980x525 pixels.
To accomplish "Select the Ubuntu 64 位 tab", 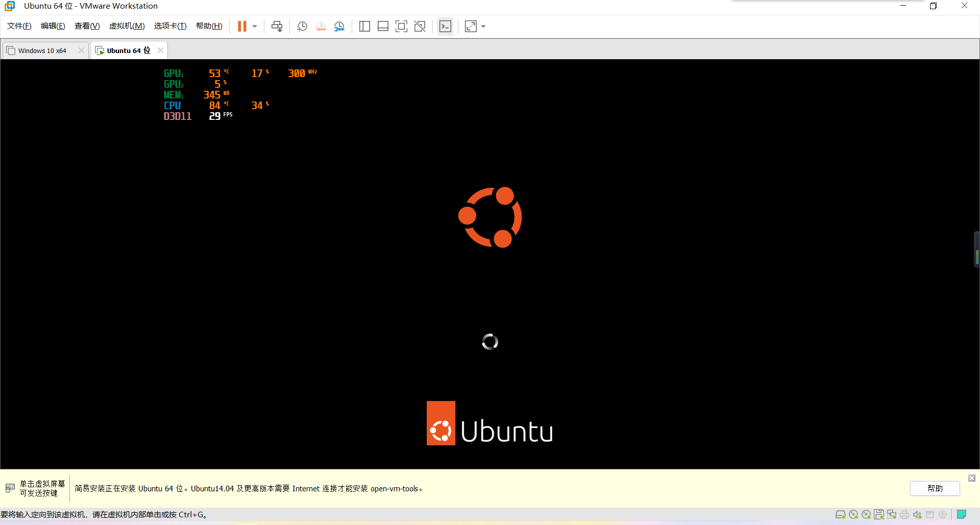I will coord(128,51).
